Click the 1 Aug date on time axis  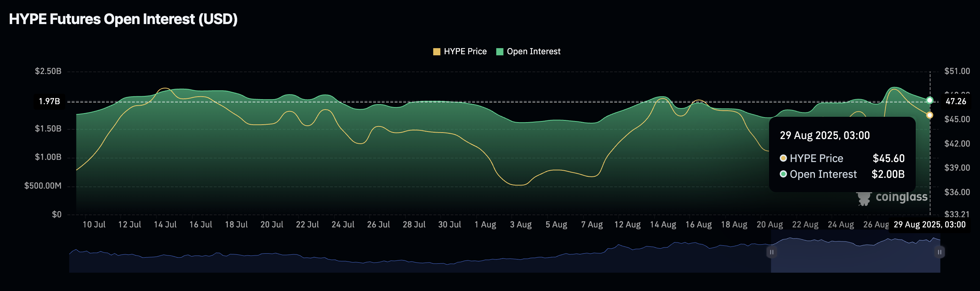(x=485, y=225)
